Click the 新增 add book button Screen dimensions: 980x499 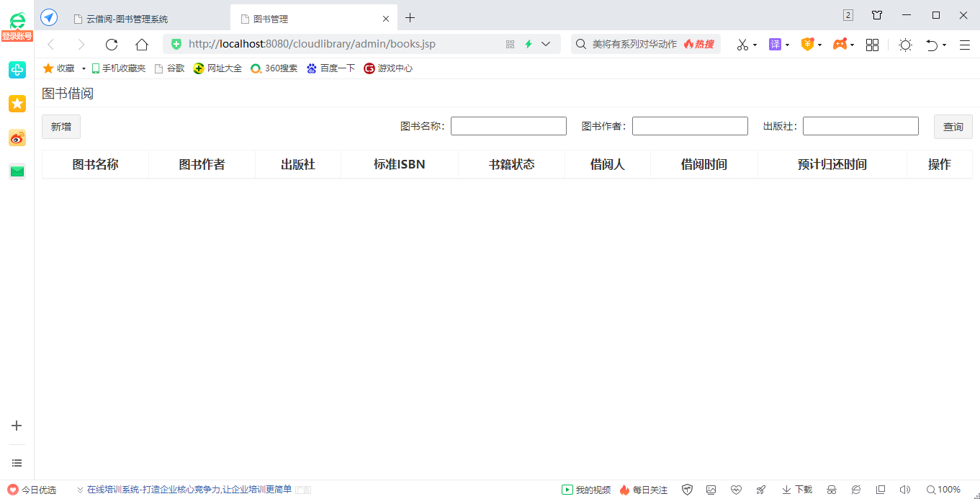tap(61, 127)
